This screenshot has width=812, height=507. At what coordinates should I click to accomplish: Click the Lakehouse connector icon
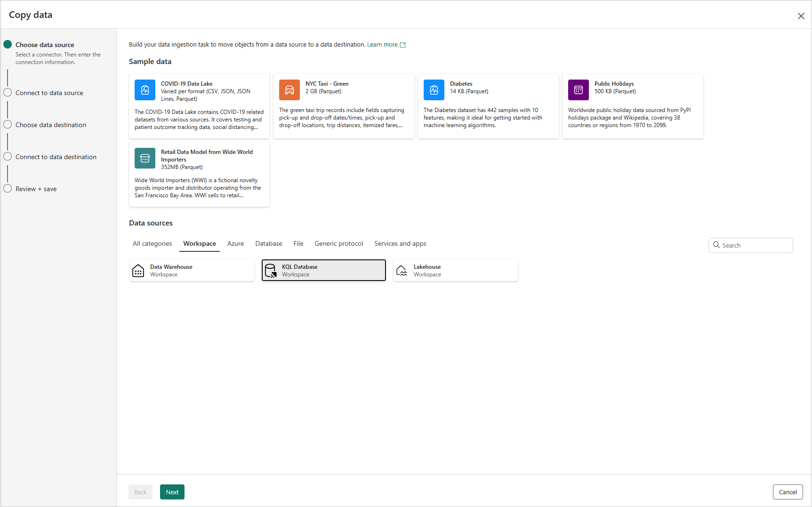(x=402, y=270)
